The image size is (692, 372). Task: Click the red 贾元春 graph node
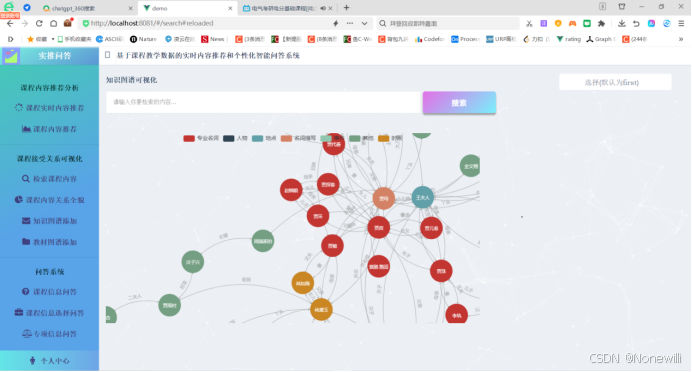[431, 228]
